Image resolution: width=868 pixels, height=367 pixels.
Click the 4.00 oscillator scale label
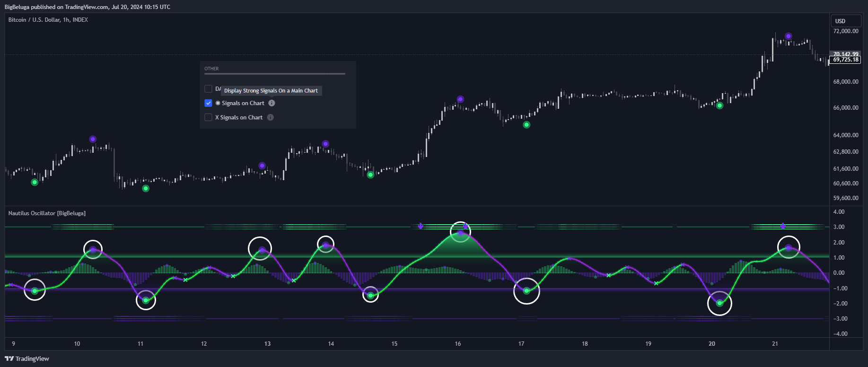coord(839,212)
